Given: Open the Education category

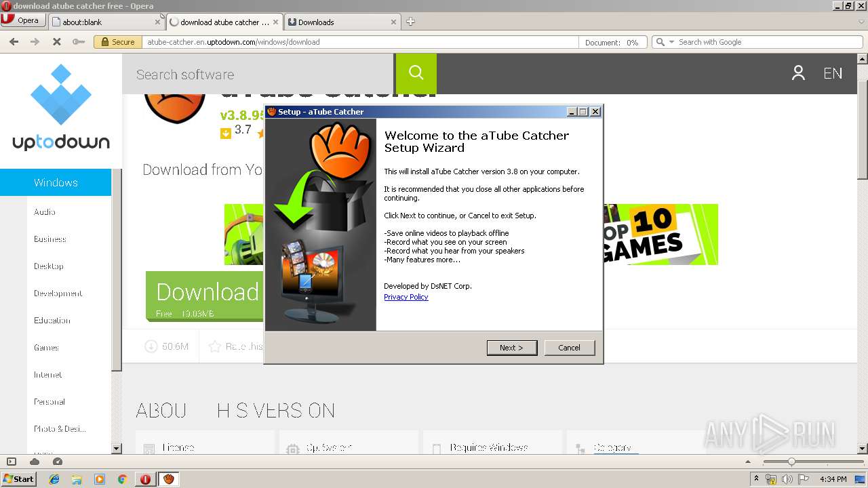Looking at the screenshot, I should click(x=52, y=320).
